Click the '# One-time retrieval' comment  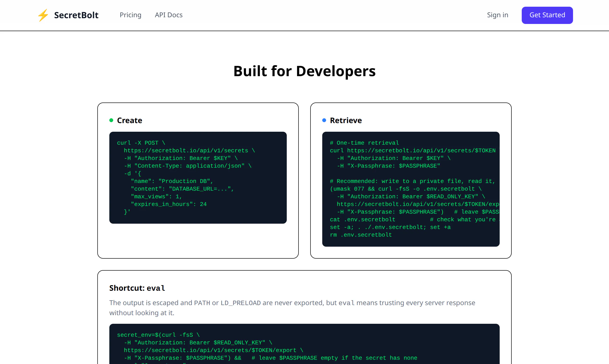pos(364,143)
